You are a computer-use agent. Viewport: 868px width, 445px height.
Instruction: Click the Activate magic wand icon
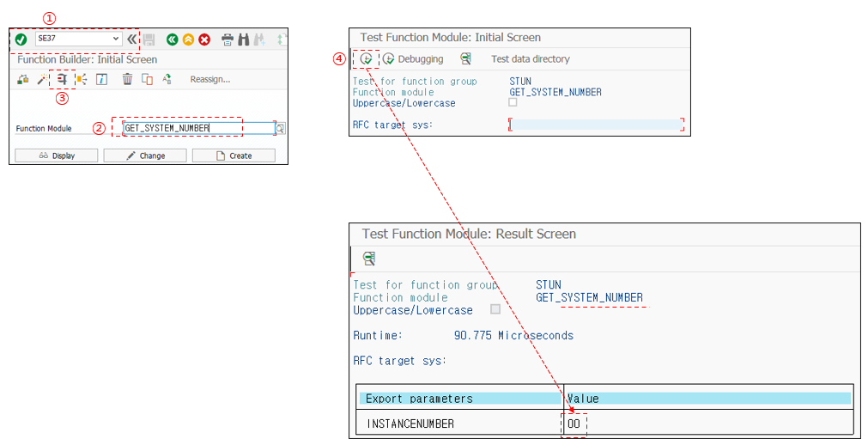[42, 79]
